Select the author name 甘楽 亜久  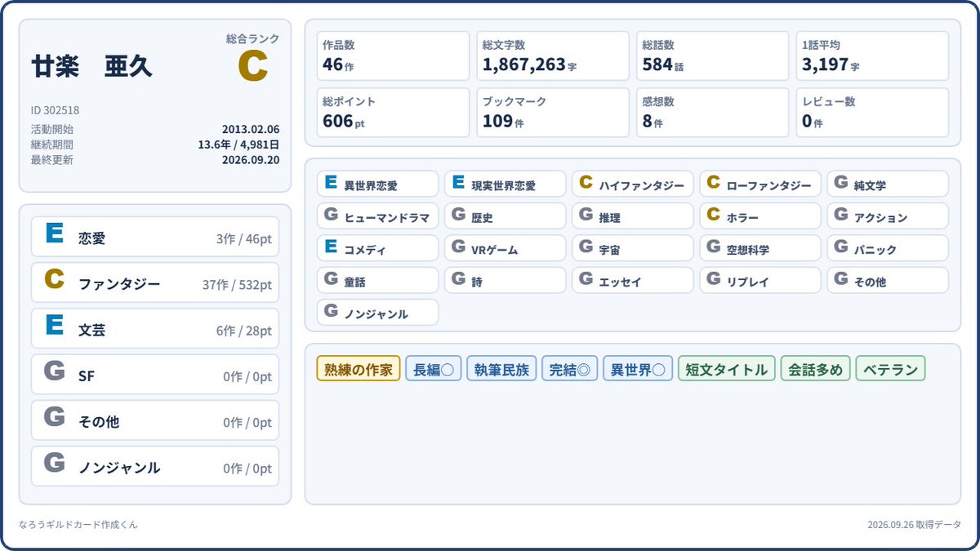tap(91, 67)
